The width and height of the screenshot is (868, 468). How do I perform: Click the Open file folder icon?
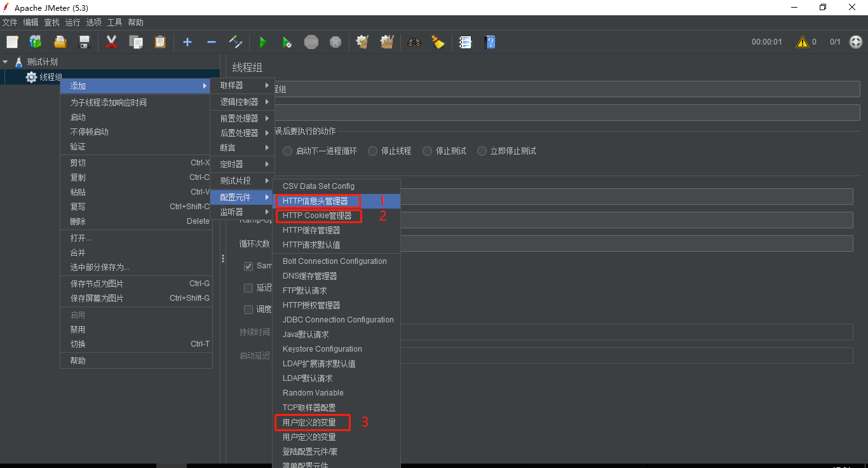pyautogui.click(x=60, y=42)
